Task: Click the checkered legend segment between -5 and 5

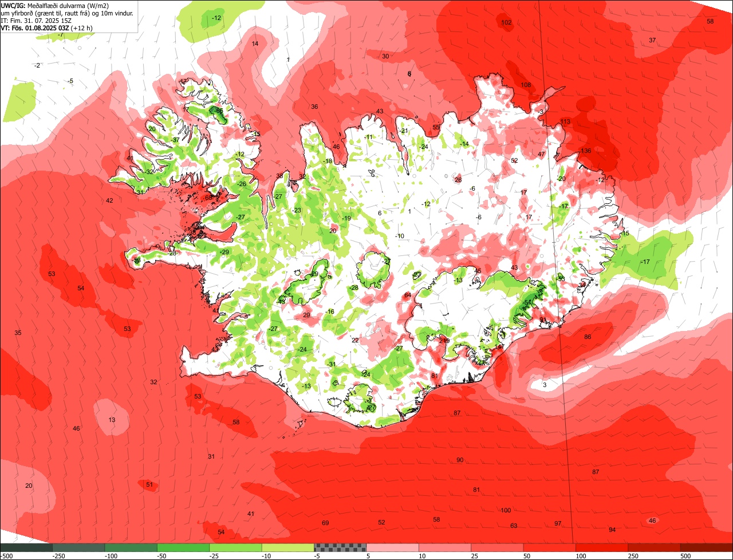Action: 340,548
